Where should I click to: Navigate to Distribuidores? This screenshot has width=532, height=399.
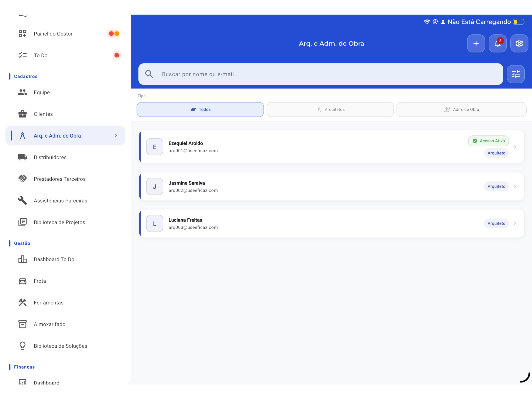tap(65, 157)
